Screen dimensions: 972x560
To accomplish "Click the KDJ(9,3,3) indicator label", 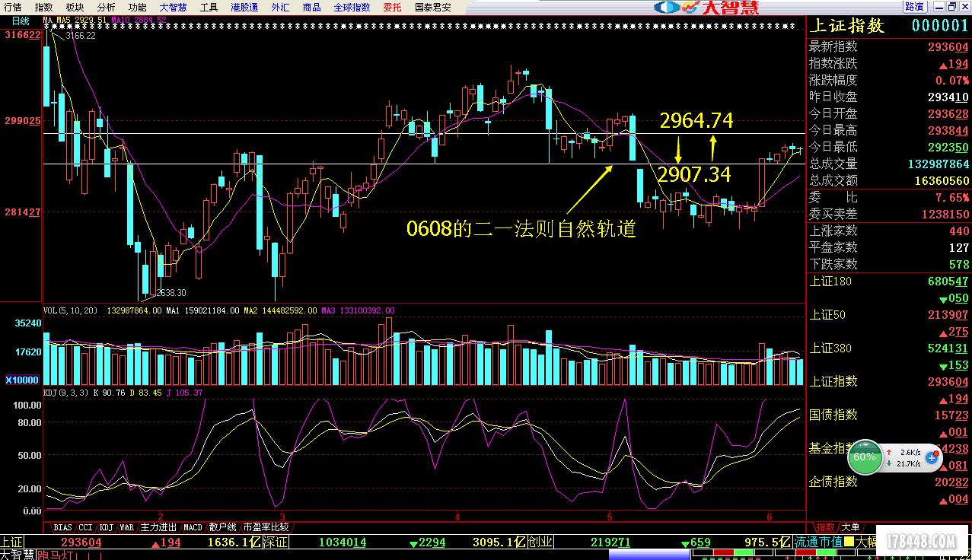I will (x=65, y=393).
